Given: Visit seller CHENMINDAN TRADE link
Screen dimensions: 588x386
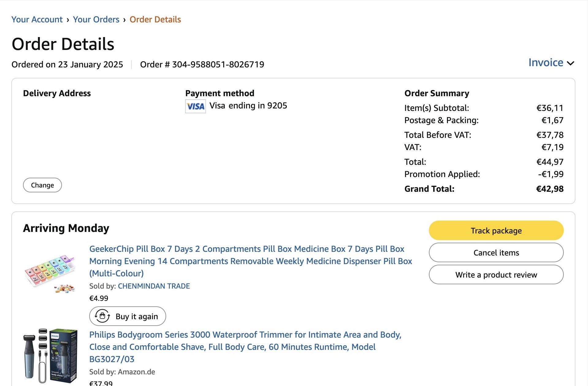Looking at the screenshot, I should pyautogui.click(x=154, y=286).
